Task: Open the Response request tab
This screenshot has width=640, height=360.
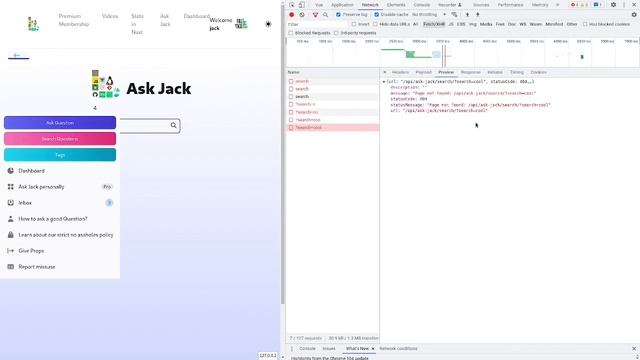Action: pos(470,72)
